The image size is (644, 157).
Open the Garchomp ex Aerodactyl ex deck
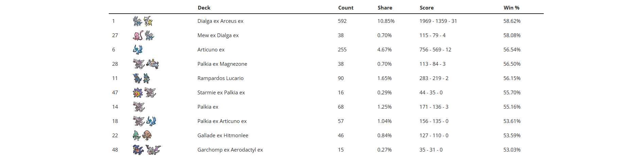(x=230, y=150)
